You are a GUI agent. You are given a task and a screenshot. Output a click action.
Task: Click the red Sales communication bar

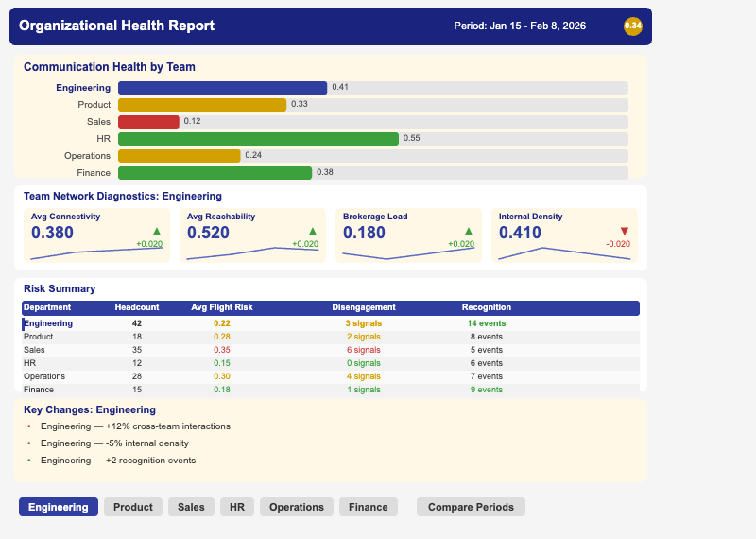[148, 122]
